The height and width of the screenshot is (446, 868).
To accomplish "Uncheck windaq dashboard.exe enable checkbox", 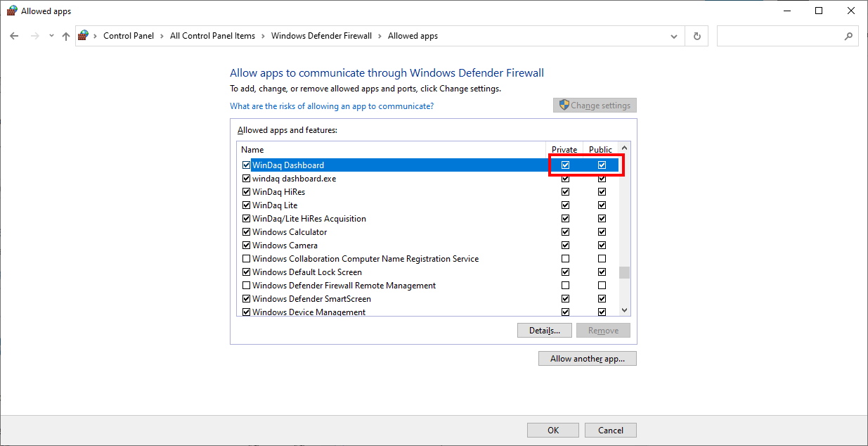I will click(x=246, y=179).
